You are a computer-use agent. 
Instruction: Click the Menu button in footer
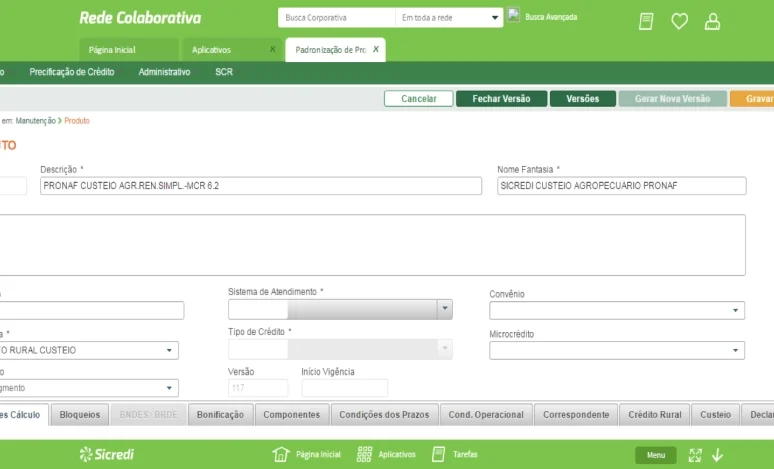click(656, 455)
